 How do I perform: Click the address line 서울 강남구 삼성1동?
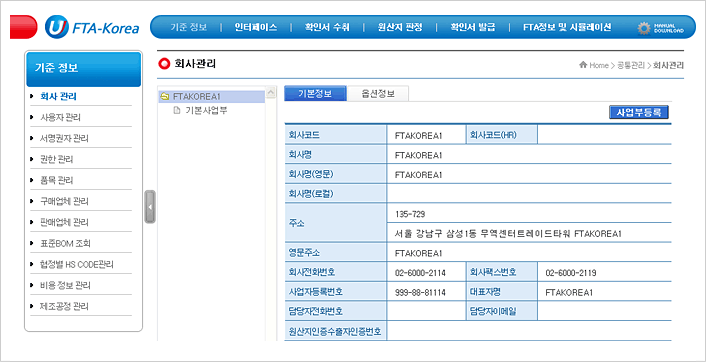(508, 234)
